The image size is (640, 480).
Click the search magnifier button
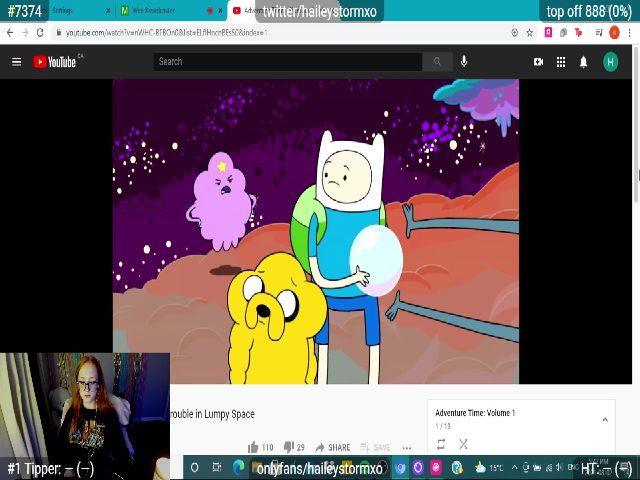437,62
